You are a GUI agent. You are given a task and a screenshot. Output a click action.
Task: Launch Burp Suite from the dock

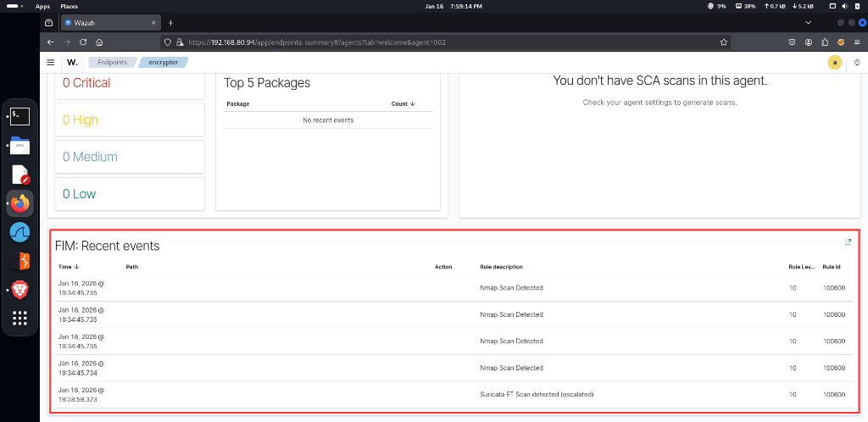tap(20, 261)
